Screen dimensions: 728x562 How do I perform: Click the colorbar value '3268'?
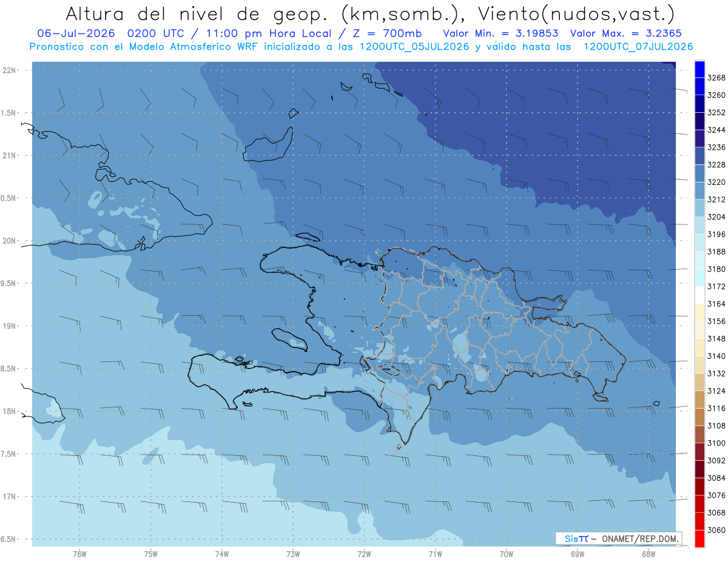(x=716, y=78)
